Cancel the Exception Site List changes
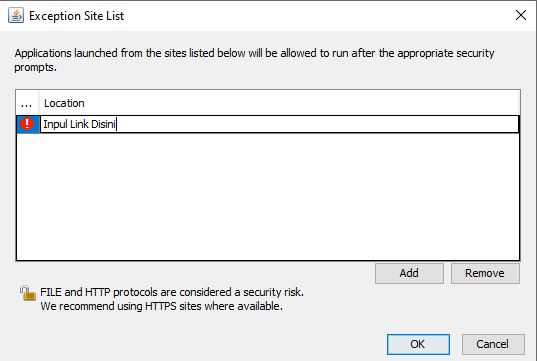 tap(493, 344)
